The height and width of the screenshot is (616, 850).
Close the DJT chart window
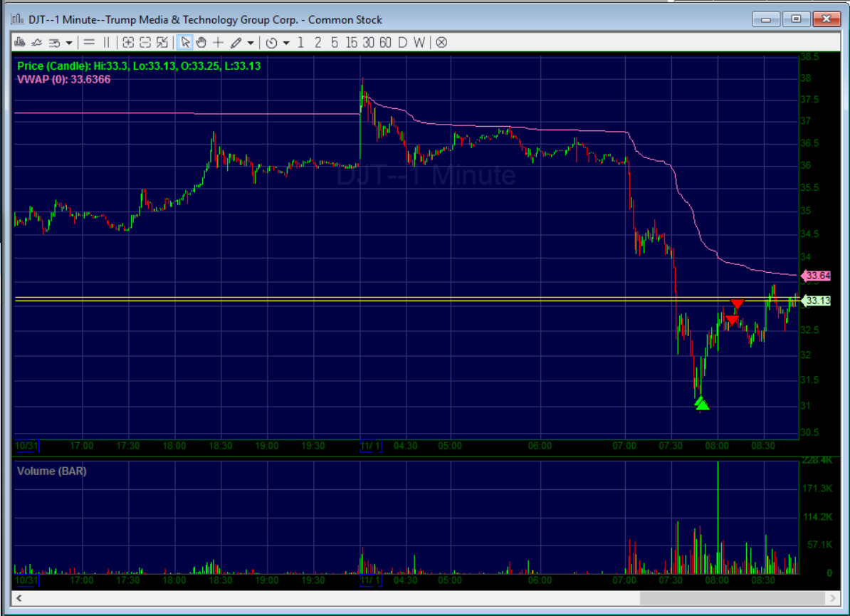point(826,19)
